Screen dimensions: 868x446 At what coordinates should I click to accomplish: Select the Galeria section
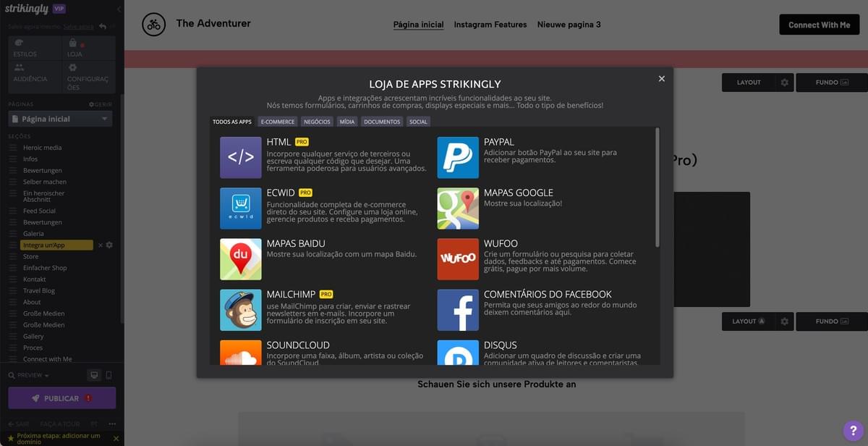(33, 234)
